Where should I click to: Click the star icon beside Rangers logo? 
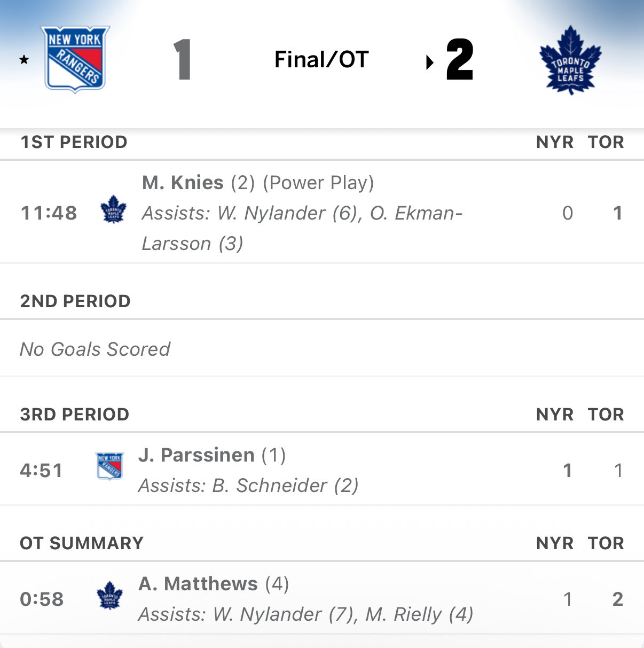point(24,60)
